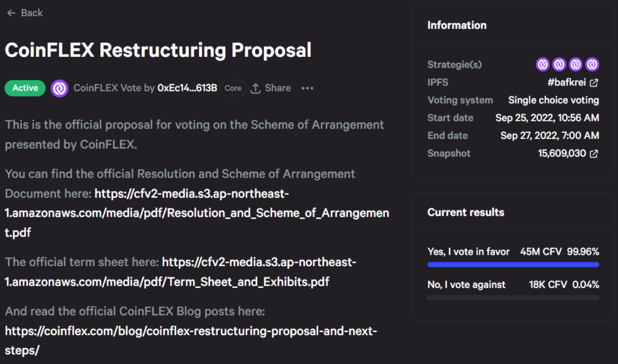
Task: Open snapshot block 15,609,030 external link
Action: (x=594, y=154)
